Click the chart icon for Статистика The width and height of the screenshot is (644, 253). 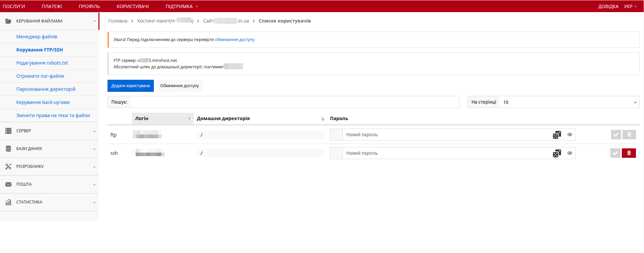pos(8,202)
